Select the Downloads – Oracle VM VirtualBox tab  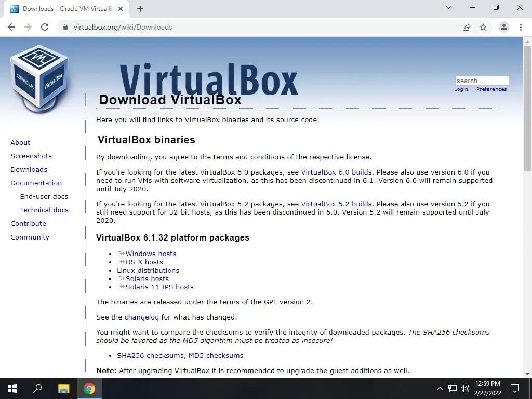pos(66,9)
